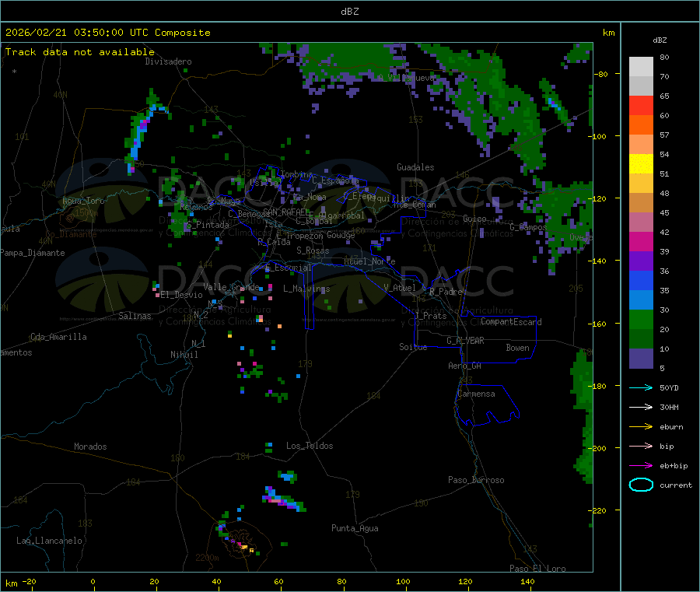Click the dBZ title at top

pyautogui.click(x=349, y=12)
